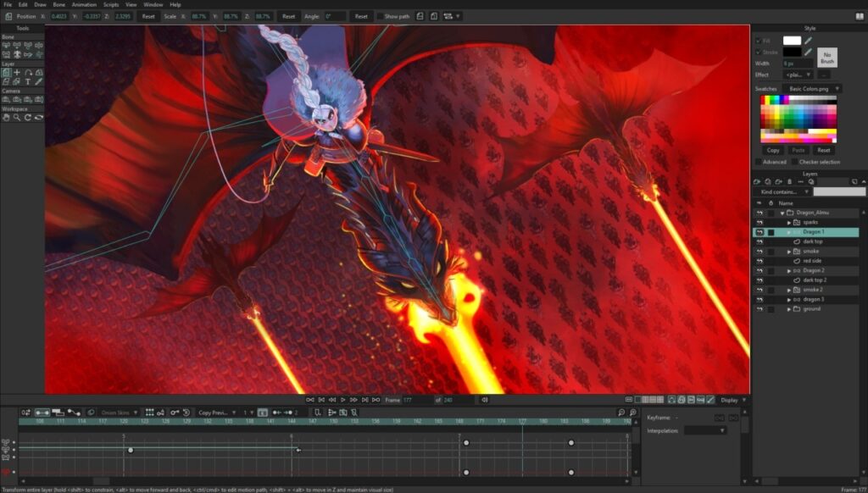The height and width of the screenshot is (493, 868).
Task: Open the Animation menu
Action: click(x=84, y=4)
